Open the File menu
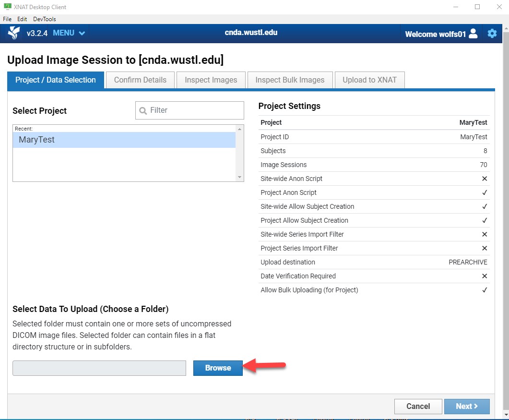 click(7, 19)
